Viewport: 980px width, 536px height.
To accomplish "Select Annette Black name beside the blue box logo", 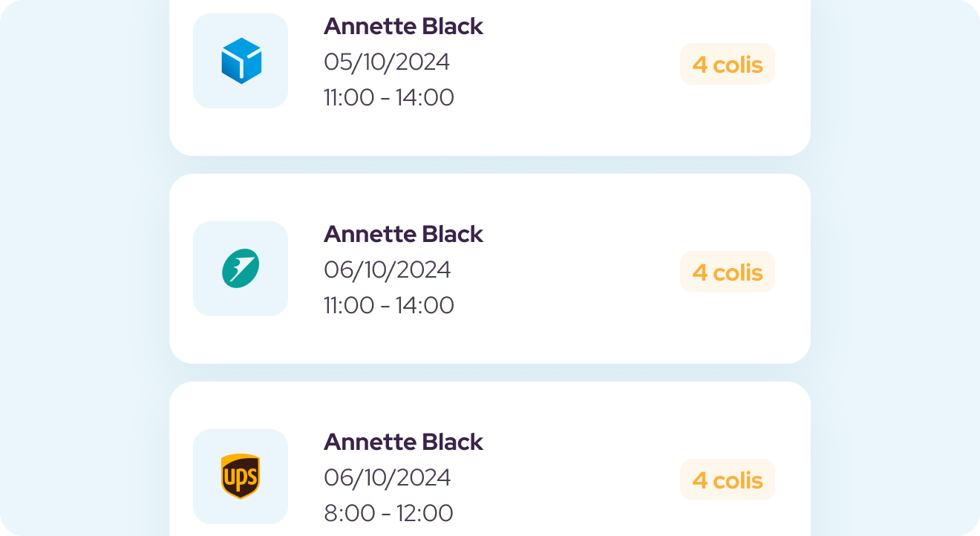I will [x=403, y=27].
